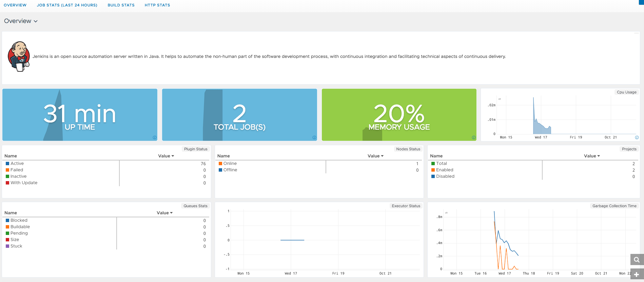Click the 76 value for Active plugins

203,164
